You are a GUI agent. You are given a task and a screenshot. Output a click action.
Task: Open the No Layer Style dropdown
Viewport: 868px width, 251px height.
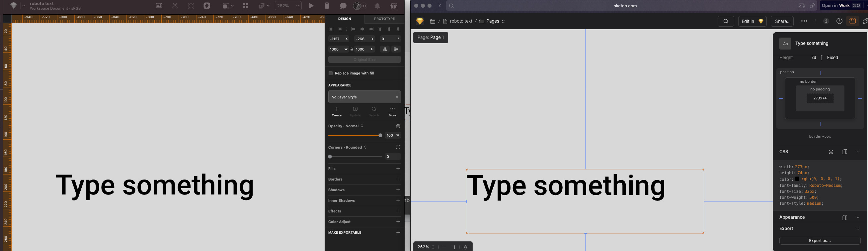[x=364, y=97]
